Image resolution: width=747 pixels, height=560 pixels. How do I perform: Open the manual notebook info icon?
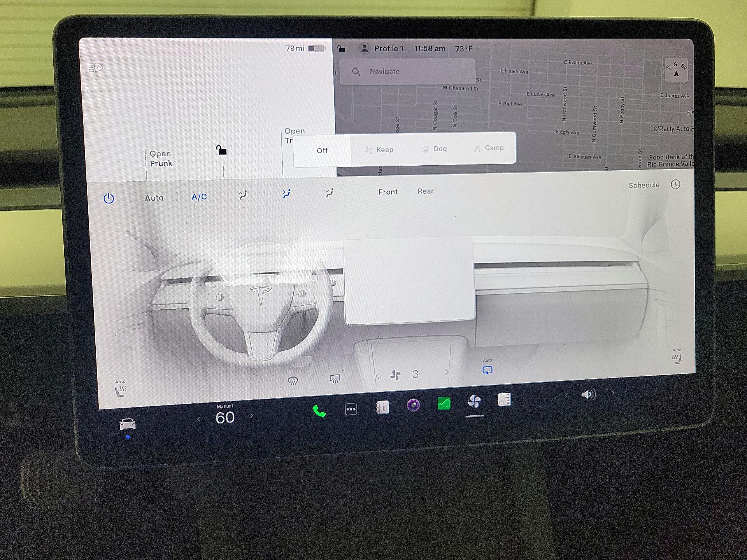(382, 407)
